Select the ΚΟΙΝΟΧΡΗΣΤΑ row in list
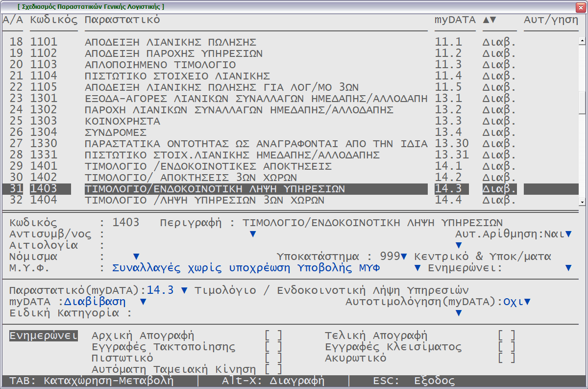This screenshot has width=588, height=389. point(122,121)
